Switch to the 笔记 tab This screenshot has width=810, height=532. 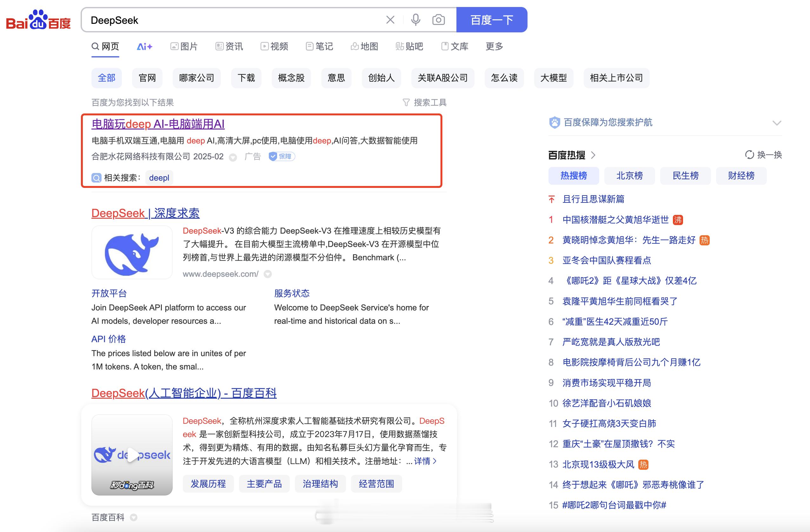(319, 46)
